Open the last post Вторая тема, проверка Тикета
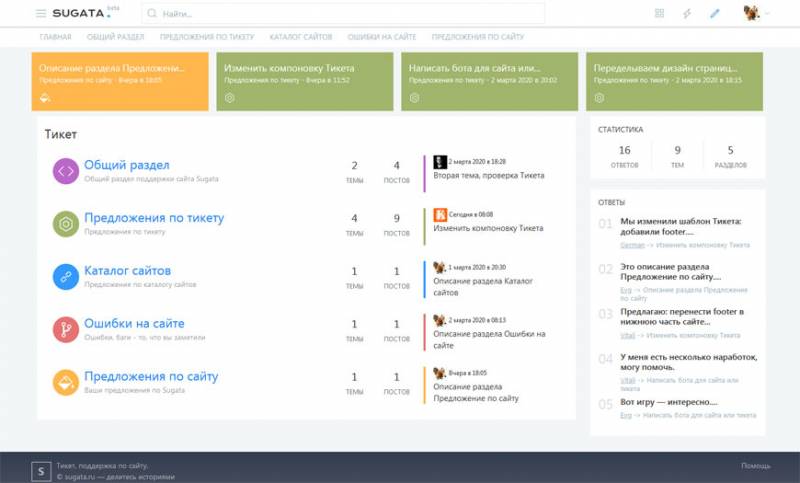The width and height of the screenshot is (800, 483). pos(489,175)
